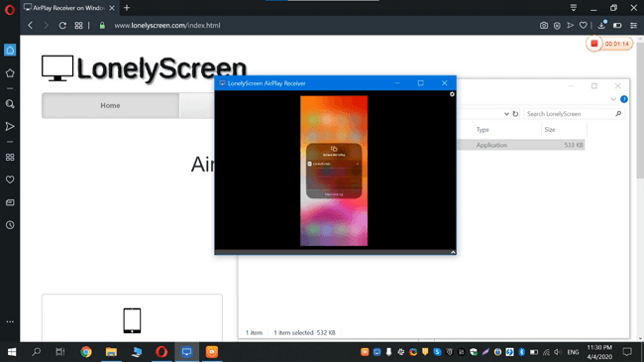Close the AirPlay Receiver browser tab
This screenshot has width=644, height=362.
(112, 8)
